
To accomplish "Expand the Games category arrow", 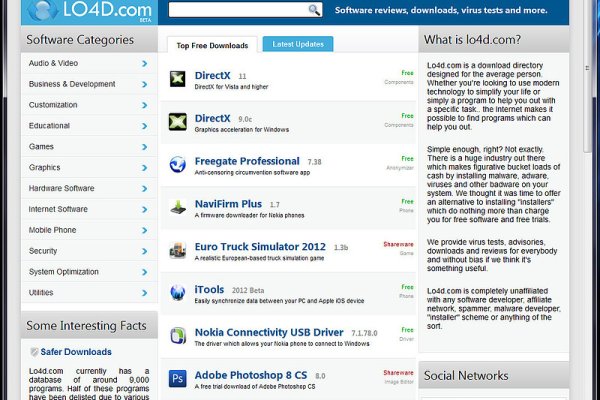I will click(144, 146).
